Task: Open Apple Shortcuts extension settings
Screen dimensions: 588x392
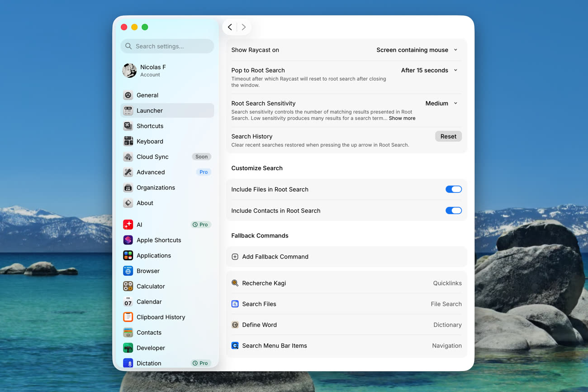Action: pyautogui.click(x=167, y=240)
